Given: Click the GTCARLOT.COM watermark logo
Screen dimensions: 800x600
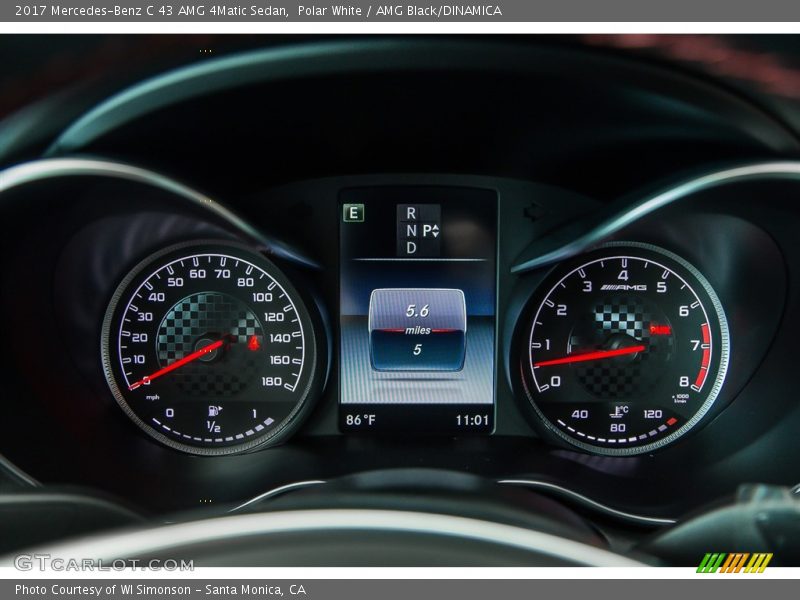Looking at the screenshot, I should [104, 564].
